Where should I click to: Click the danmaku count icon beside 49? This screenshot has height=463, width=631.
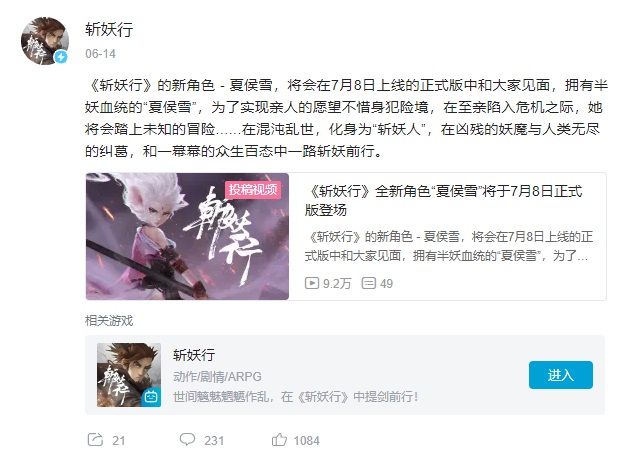click(369, 283)
